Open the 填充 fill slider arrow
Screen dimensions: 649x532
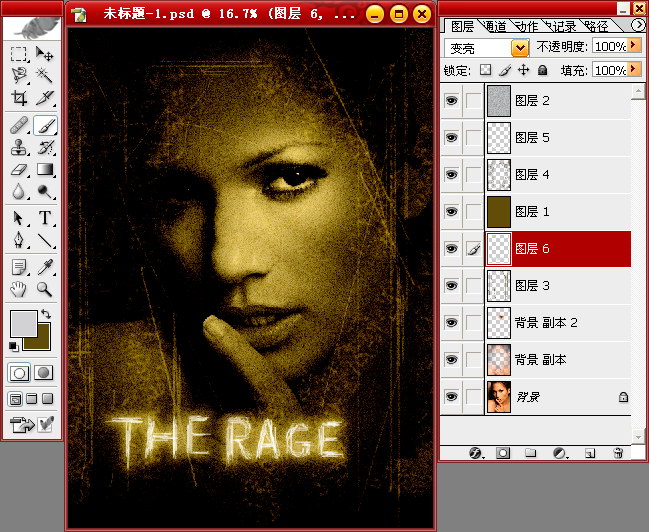634,69
